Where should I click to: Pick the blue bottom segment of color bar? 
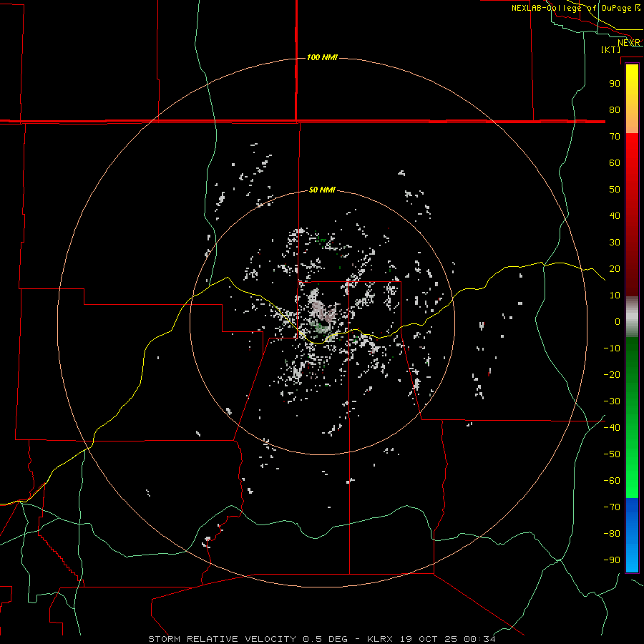coord(632,535)
